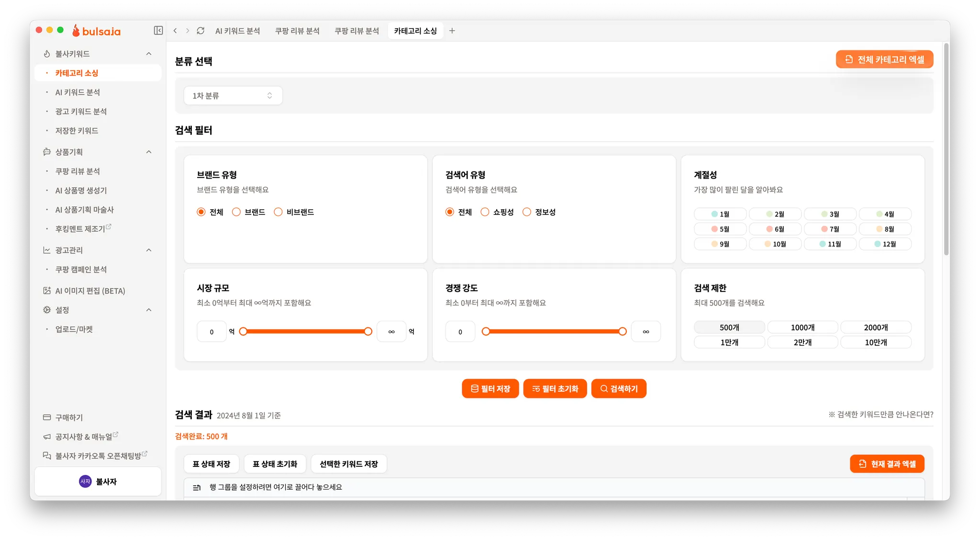
Task: Collapse the 불사키워드 sidebar section
Action: click(149, 54)
